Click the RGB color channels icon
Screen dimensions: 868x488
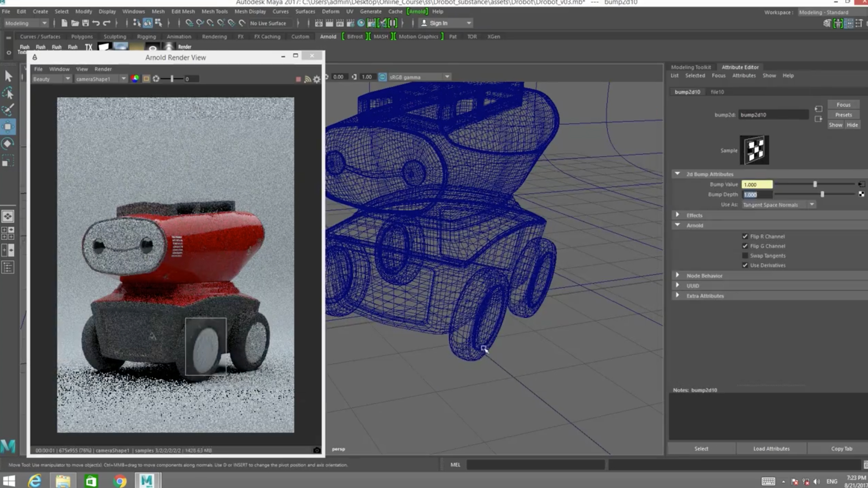(x=135, y=79)
